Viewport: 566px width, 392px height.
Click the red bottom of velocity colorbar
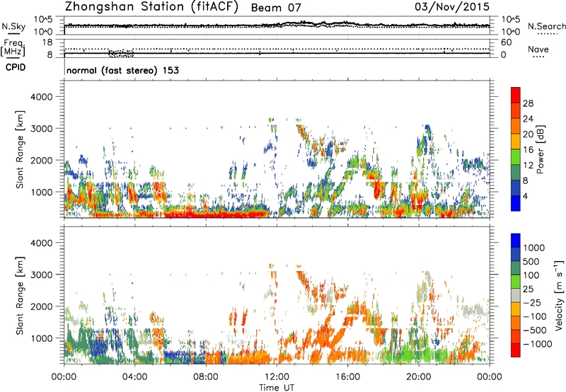pyautogui.click(x=516, y=350)
